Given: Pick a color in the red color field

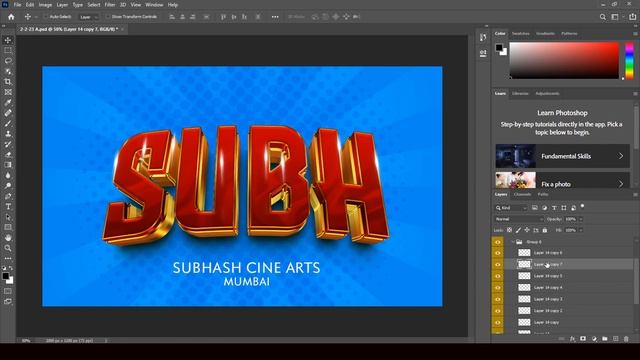Looking at the screenshot, I should coord(564,60).
